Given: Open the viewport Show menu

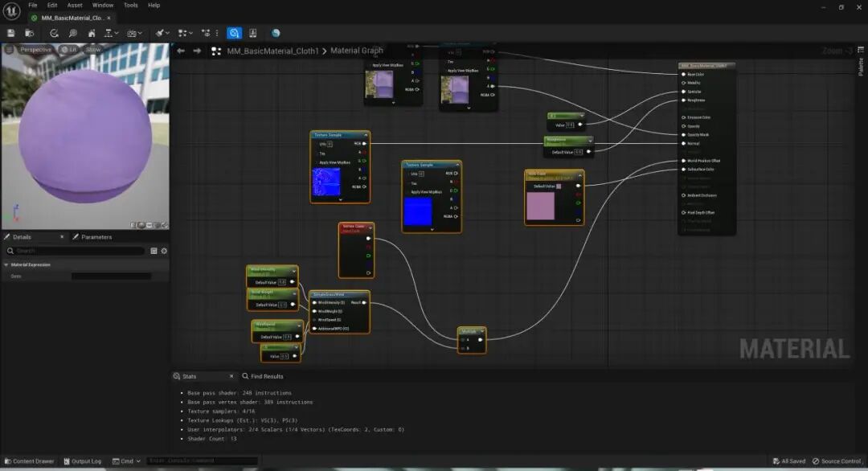Looking at the screenshot, I should (93, 49).
